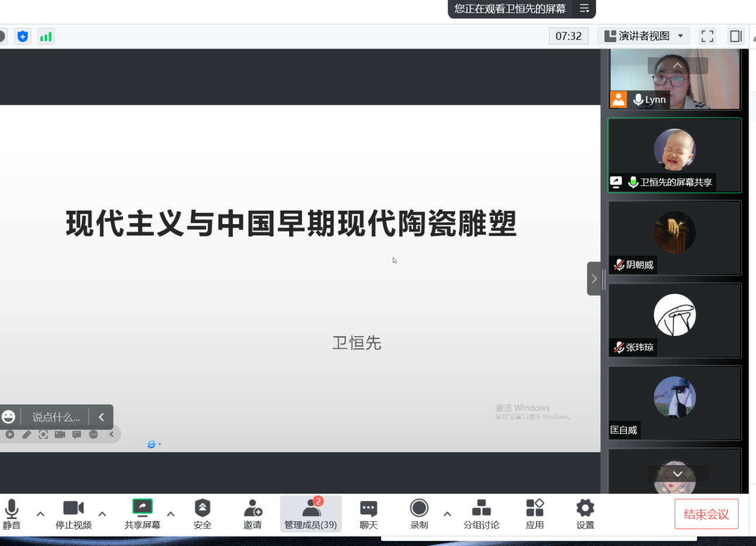Open the Chat (聊天) panel

[x=368, y=513]
